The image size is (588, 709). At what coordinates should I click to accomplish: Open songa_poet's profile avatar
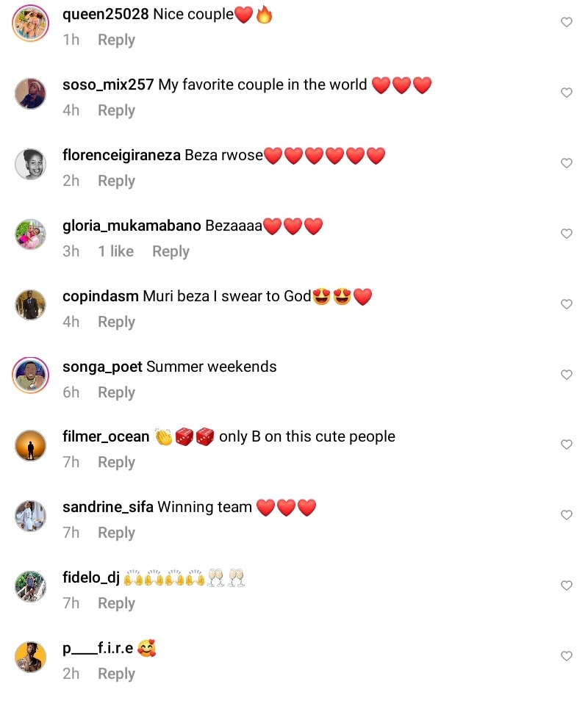pos(30,375)
